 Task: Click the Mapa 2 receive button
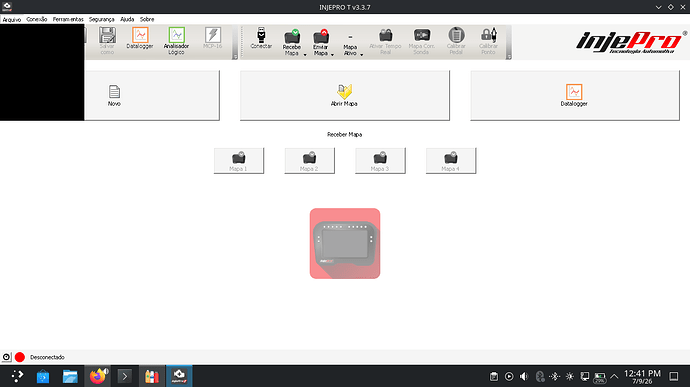click(x=309, y=161)
